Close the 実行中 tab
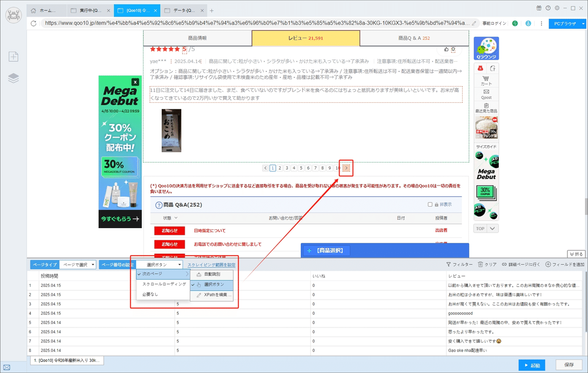Viewport: 588px width, 373px height. tap(108, 10)
